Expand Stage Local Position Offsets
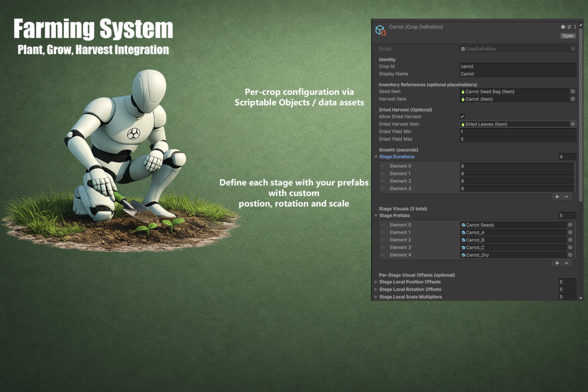The height and width of the screenshot is (392, 588). pos(376,282)
